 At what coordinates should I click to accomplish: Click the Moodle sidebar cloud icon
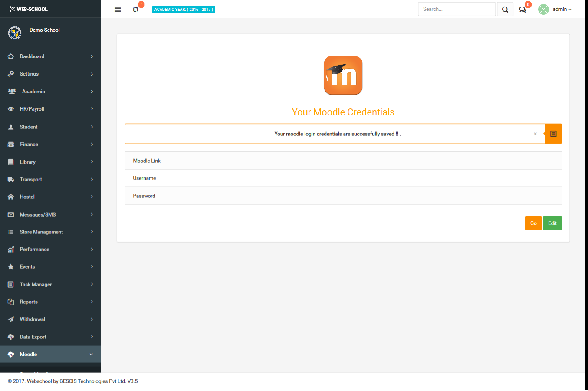11,355
